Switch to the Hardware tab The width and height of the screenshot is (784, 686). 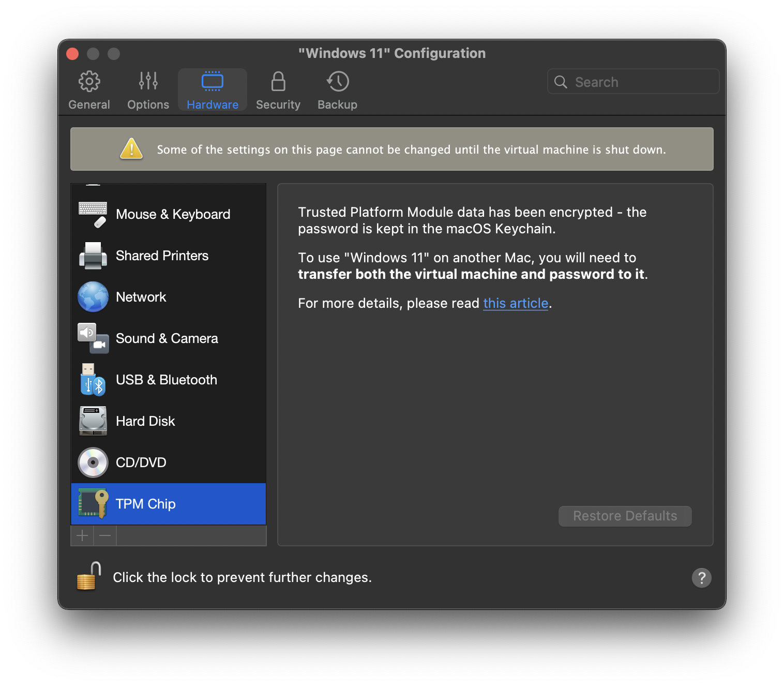(x=212, y=89)
